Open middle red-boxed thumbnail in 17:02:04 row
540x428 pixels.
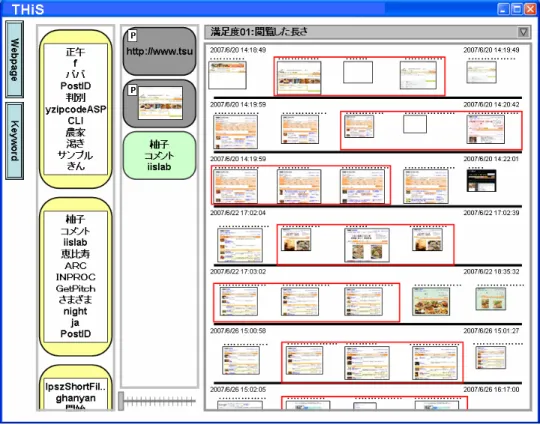[x=367, y=245]
